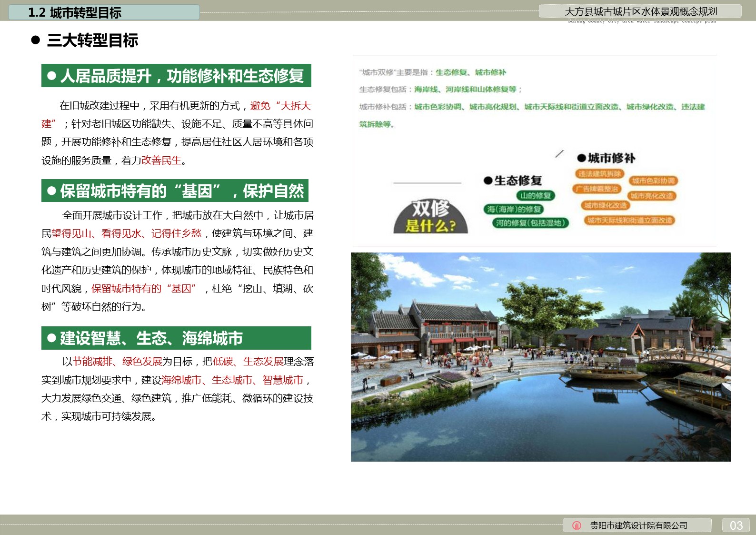Click the red company logo in the footer
Viewport: 756px width, 535px height.
coord(577,525)
